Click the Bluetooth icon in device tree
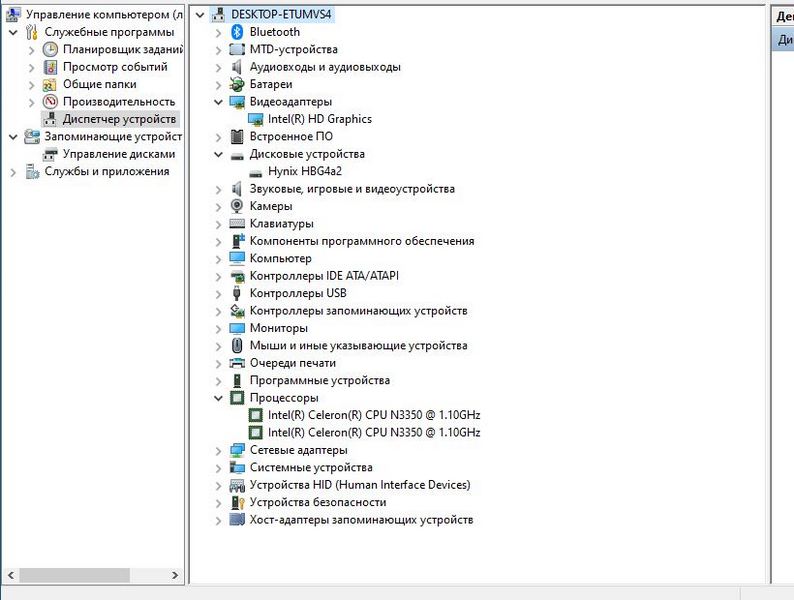 click(237, 32)
